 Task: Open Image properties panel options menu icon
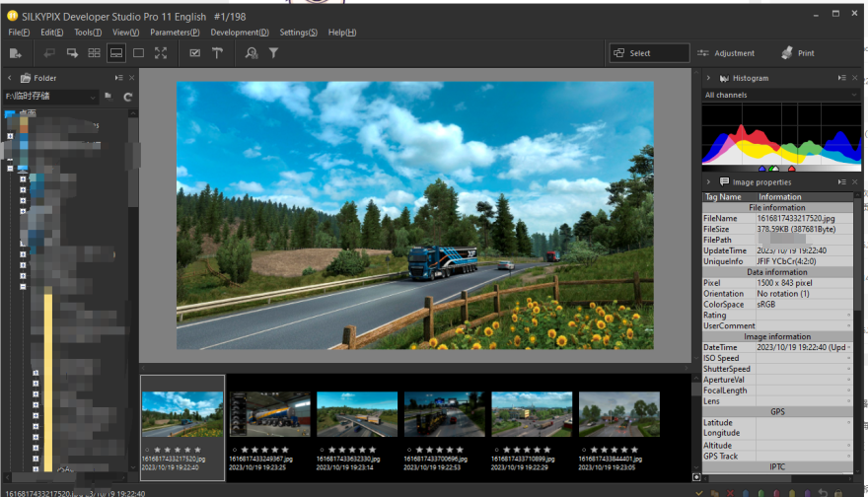[842, 182]
